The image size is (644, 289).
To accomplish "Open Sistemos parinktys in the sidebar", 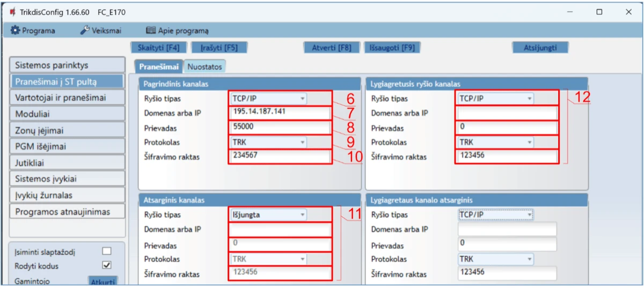I will tap(67, 65).
